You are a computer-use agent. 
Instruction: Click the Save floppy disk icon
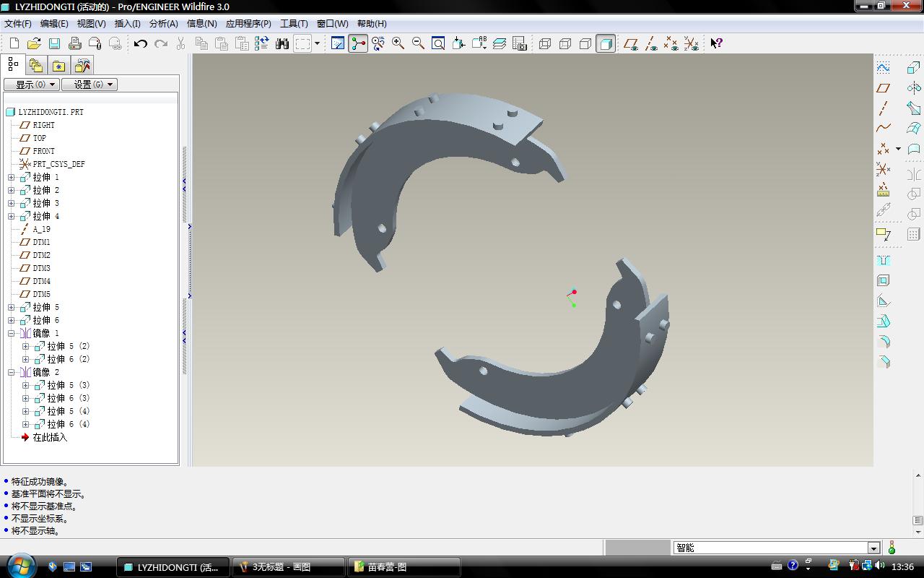tap(54, 43)
